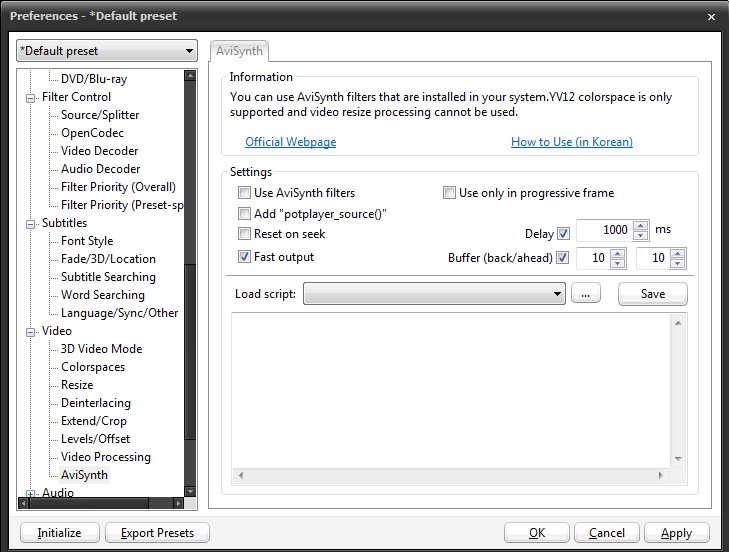Open Filter Priority (Overall) page
The height and width of the screenshot is (552, 729).
click(x=118, y=187)
